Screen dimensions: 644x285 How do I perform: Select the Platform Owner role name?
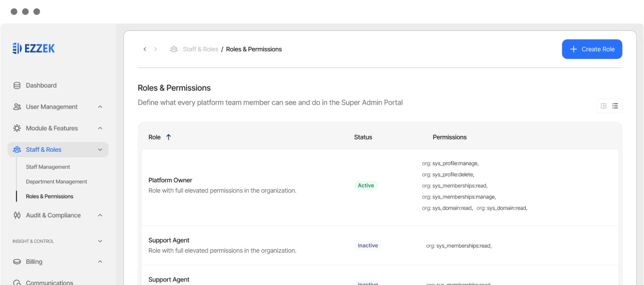170,180
